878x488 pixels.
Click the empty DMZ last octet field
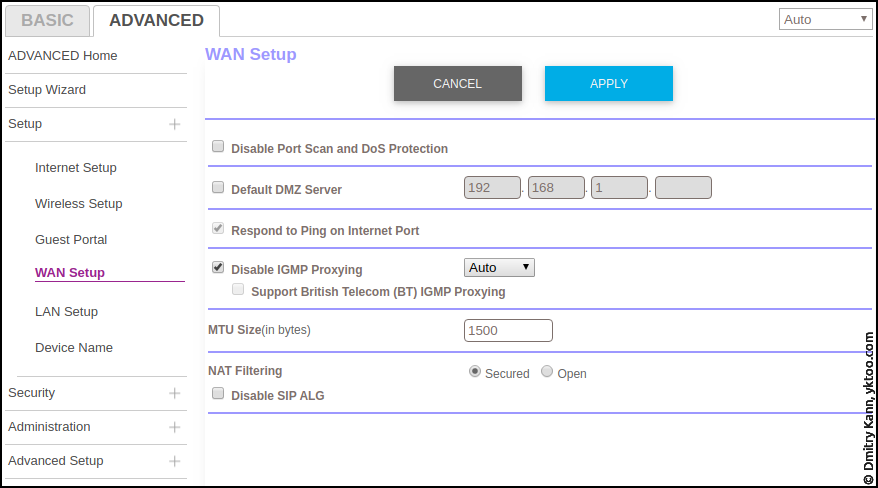[683, 187]
